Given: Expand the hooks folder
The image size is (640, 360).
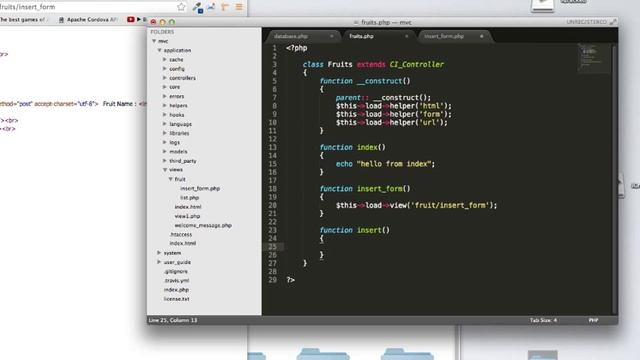Looking at the screenshot, I should [x=165, y=115].
